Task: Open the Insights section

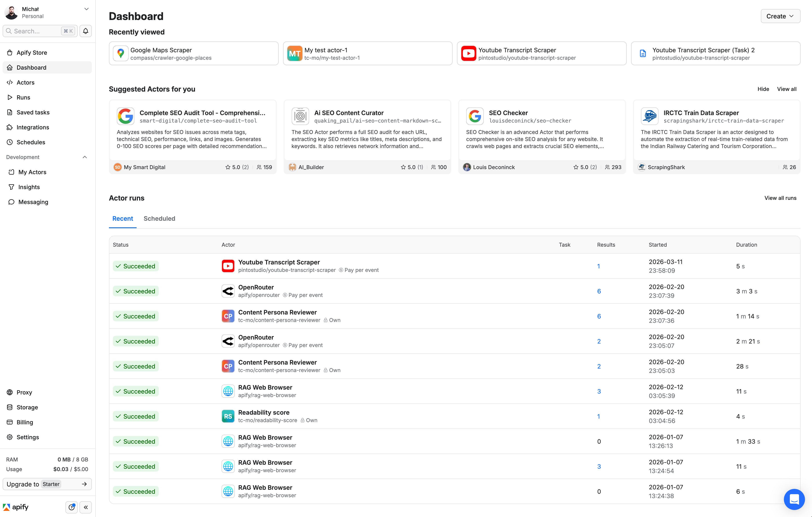Action: (x=29, y=187)
